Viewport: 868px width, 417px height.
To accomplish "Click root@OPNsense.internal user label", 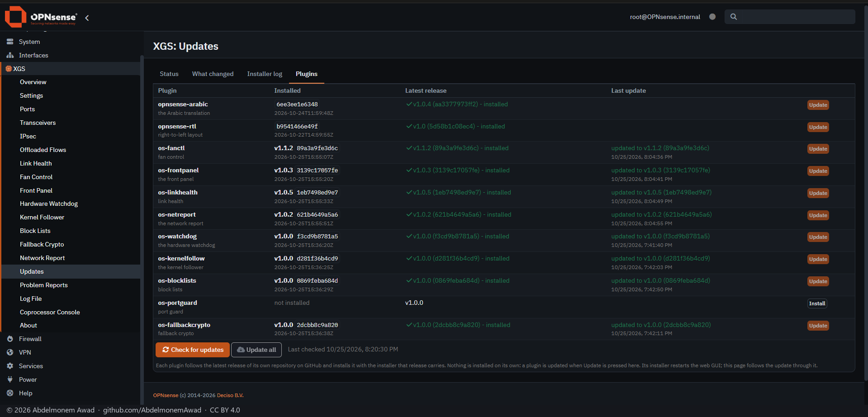I will (x=665, y=17).
